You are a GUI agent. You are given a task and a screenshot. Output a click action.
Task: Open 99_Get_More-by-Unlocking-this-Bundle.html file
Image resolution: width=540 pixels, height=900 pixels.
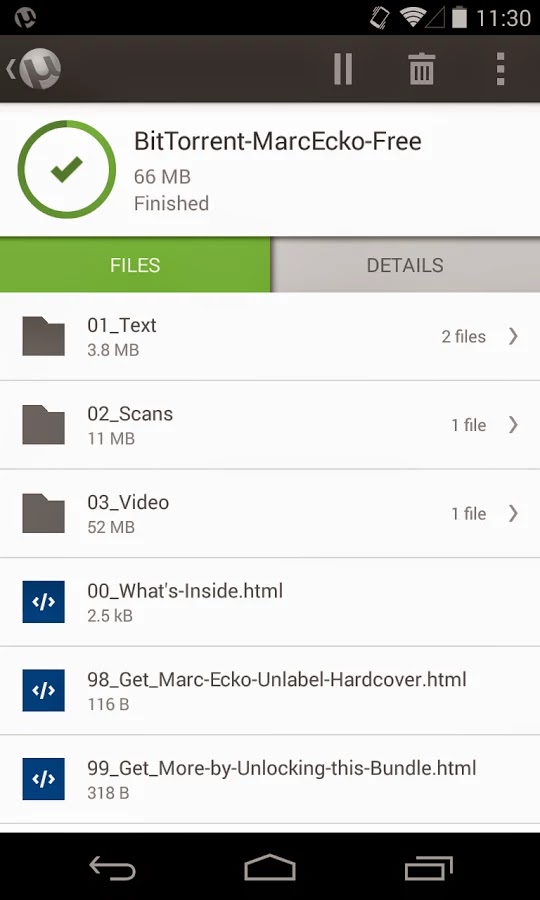pyautogui.click(x=270, y=779)
